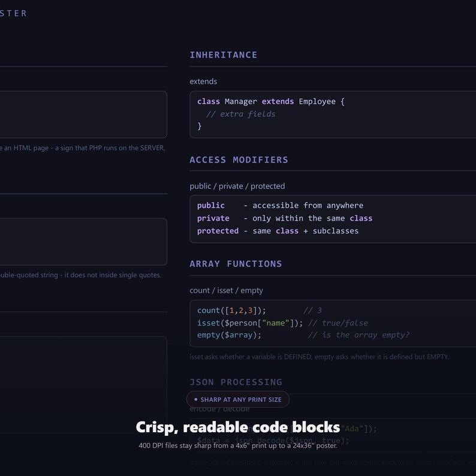The image size is (476, 476).
Task: Select the "400 DPI files stay sharp" caption
Action: 237,445
